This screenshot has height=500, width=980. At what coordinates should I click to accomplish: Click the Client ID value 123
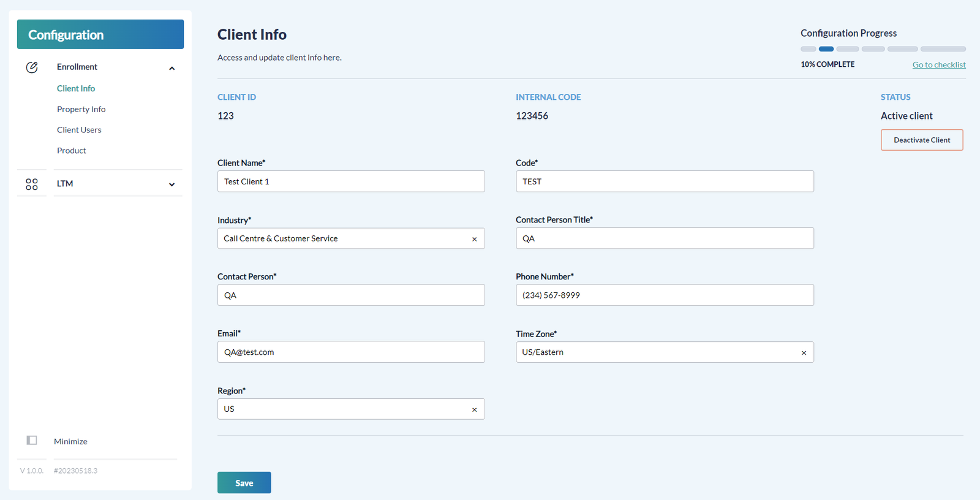pyautogui.click(x=225, y=116)
